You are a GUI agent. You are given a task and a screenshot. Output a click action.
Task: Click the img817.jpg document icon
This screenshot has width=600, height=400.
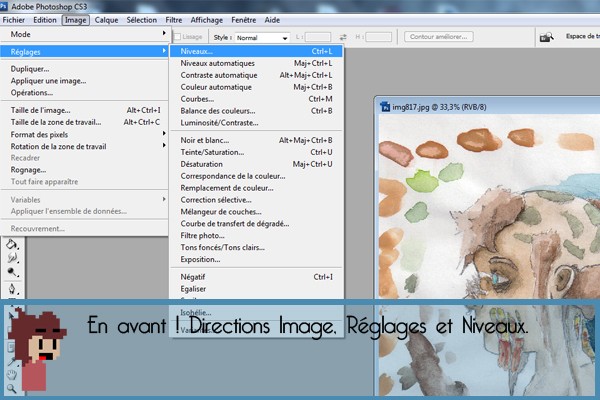click(385, 107)
